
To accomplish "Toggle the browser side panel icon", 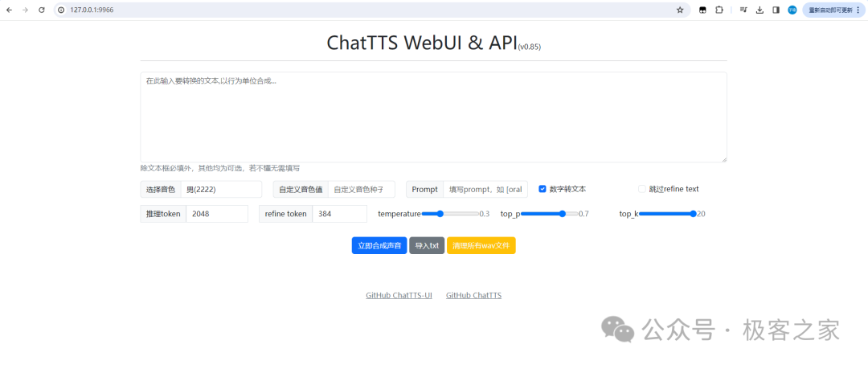I will click(x=776, y=10).
